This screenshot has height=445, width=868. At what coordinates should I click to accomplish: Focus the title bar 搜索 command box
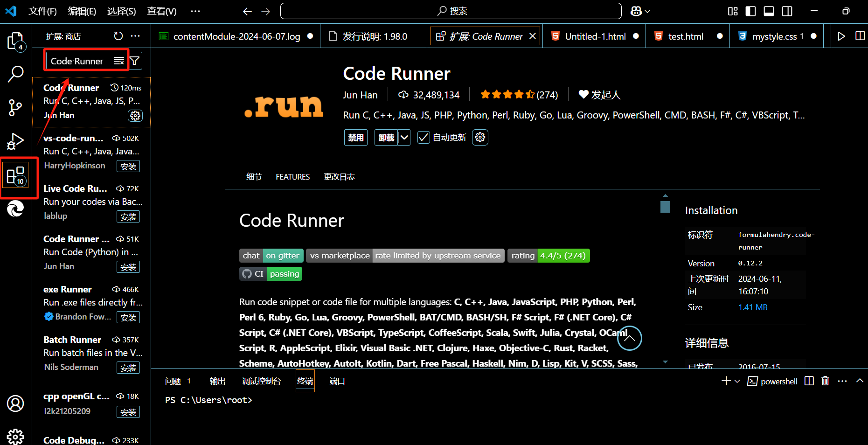(x=451, y=11)
